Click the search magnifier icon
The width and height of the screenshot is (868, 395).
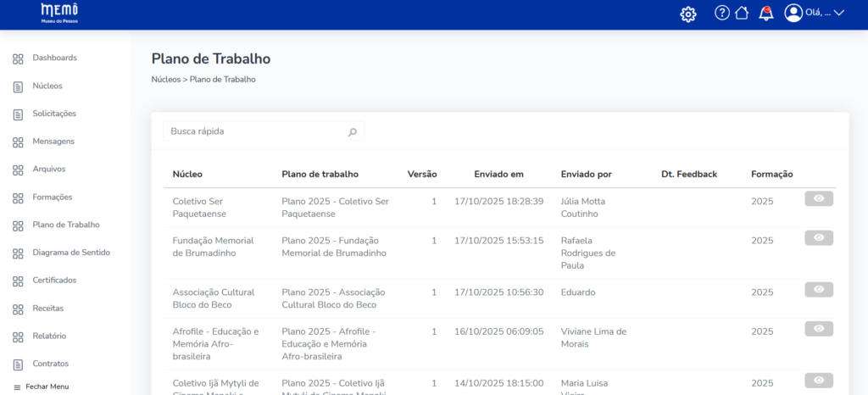[x=353, y=132]
